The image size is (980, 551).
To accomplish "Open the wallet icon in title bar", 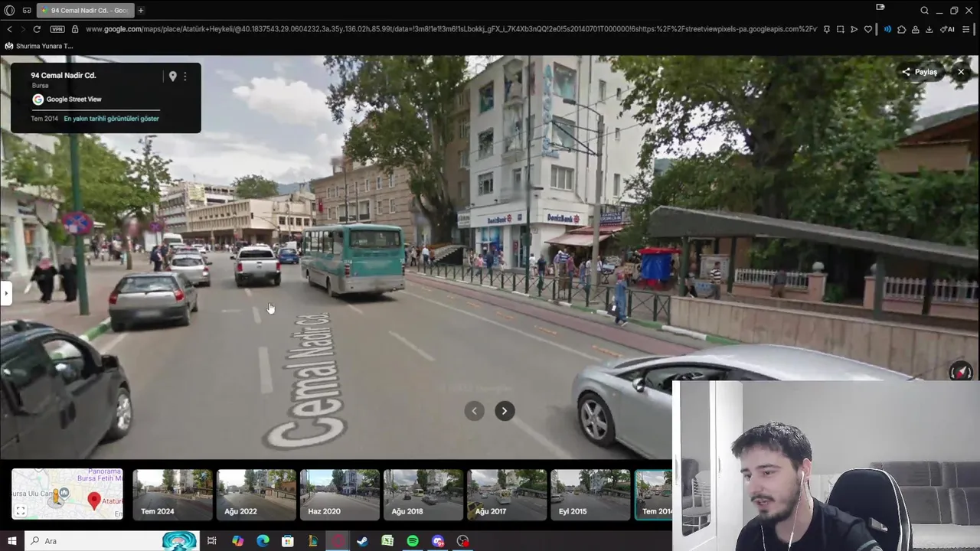I will tap(880, 8).
